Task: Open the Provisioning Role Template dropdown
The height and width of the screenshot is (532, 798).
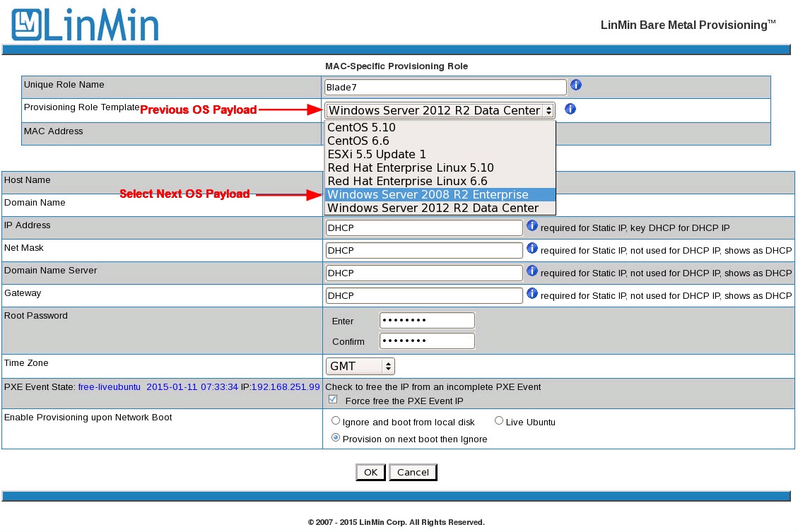Action: (440, 110)
